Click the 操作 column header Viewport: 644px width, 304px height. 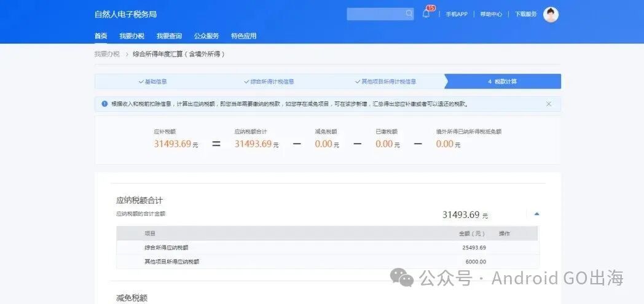(505, 233)
